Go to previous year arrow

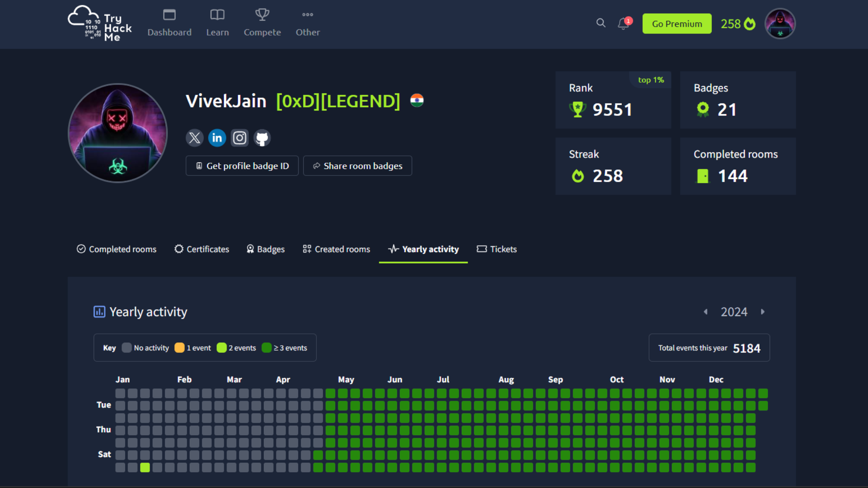pyautogui.click(x=705, y=312)
